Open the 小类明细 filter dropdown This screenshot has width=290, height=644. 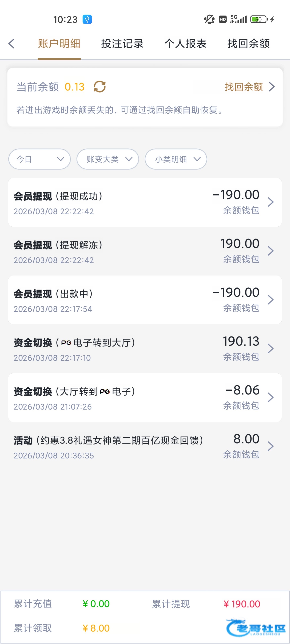176,159
